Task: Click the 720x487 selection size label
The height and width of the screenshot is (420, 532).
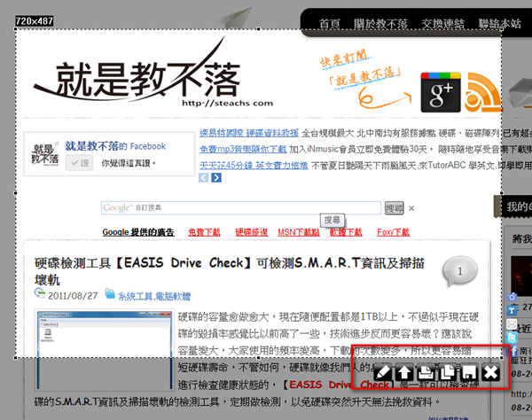Action: click(35, 21)
